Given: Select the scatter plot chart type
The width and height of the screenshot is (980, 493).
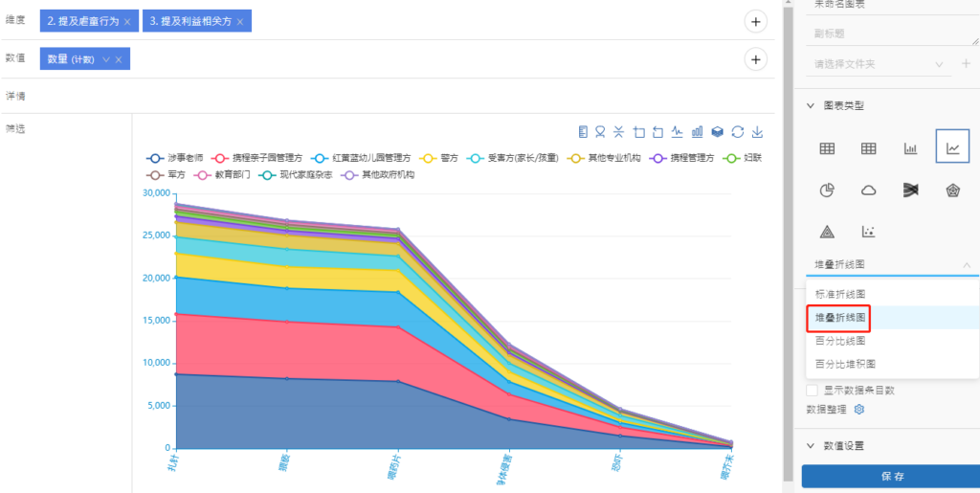Looking at the screenshot, I should tap(869, 232).
